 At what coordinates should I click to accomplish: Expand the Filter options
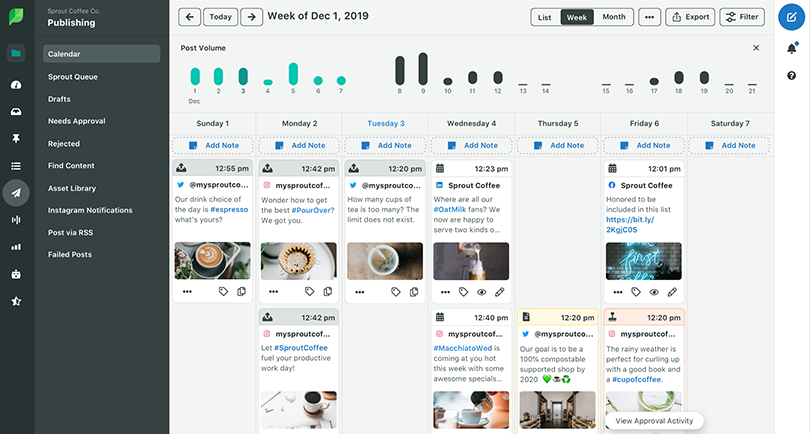pos(741,17)
